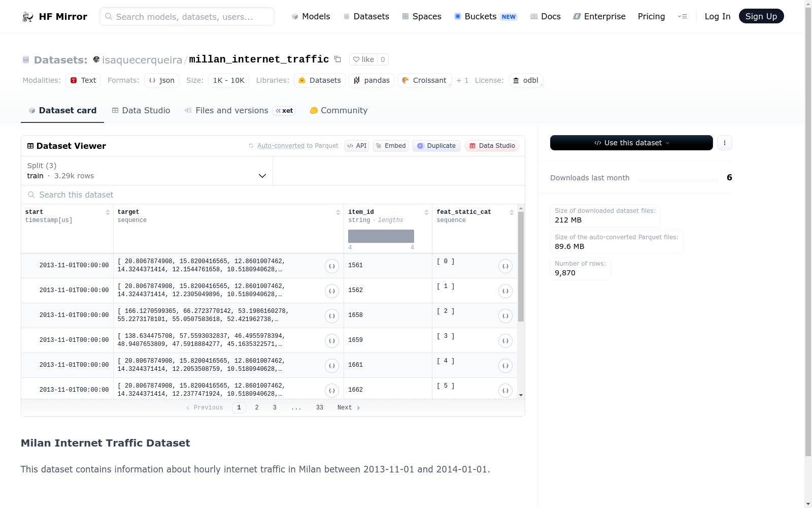
Task: Open the isaquecerqueira user profile link
Action: (142, 60)
